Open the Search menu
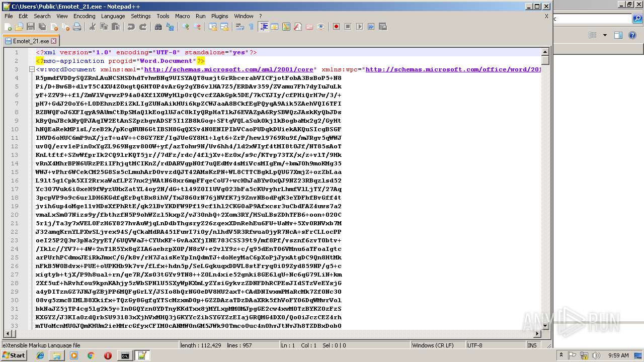This screenshot has height=362, width=644. pos(42,16)
